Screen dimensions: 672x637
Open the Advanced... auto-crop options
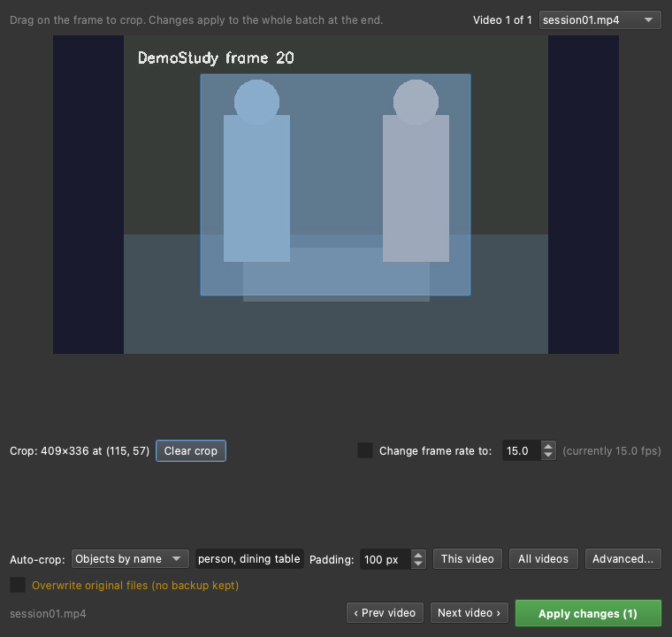coord(623,559)
